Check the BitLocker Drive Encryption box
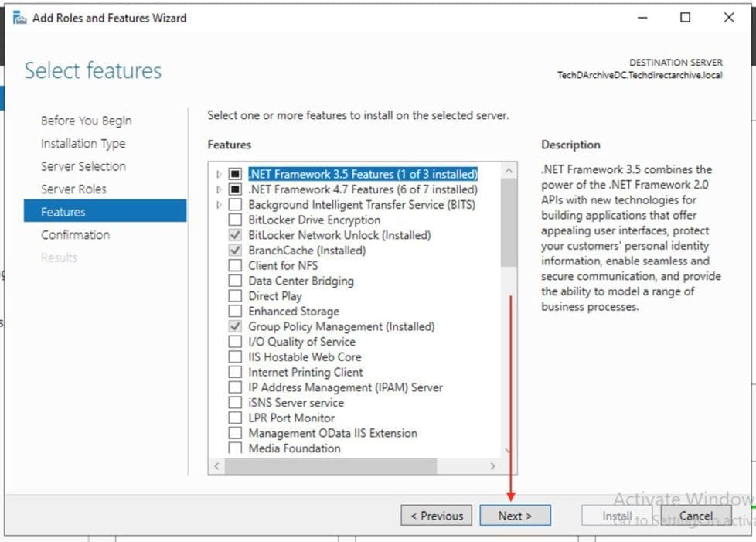Screen dimensions: 756x542 235,220
